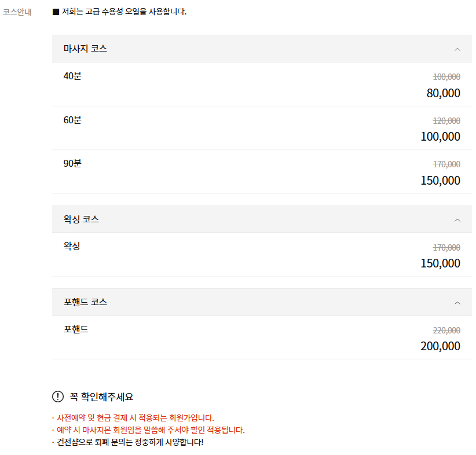Select the 60분 massage course row
This screenshot has width=476, height=455.
pos(71,120)
